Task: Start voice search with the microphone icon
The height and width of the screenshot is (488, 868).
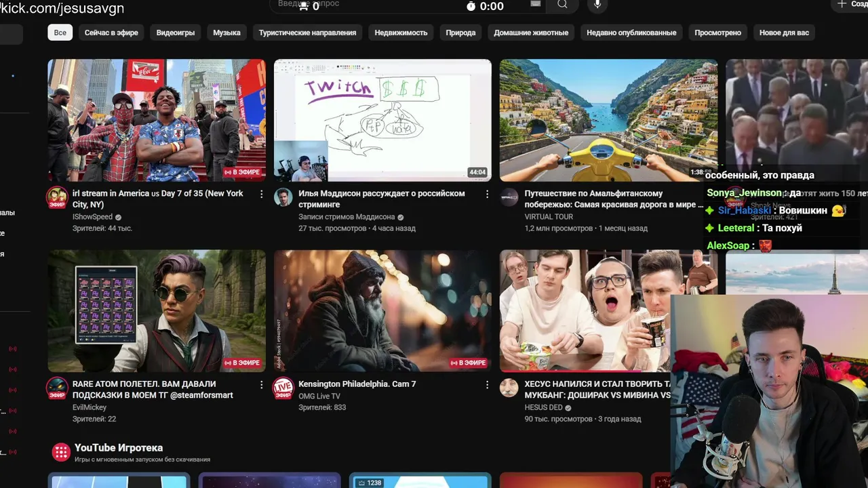Action: [597, 5]
